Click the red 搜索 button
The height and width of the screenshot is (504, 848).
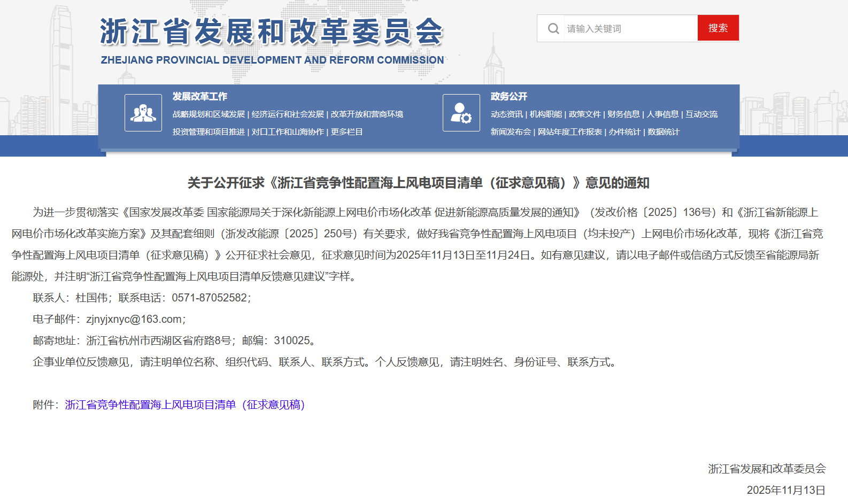pyautogui.click(x=718, y=28)
